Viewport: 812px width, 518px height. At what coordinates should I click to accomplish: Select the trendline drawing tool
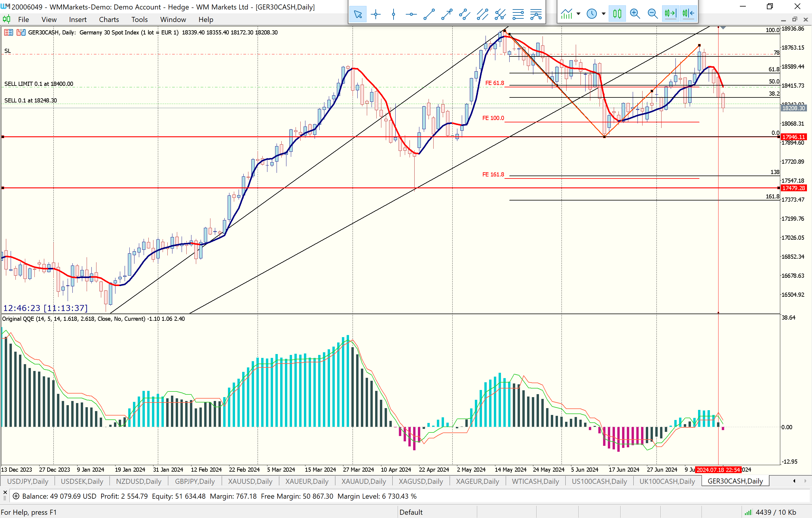point(429,14)
